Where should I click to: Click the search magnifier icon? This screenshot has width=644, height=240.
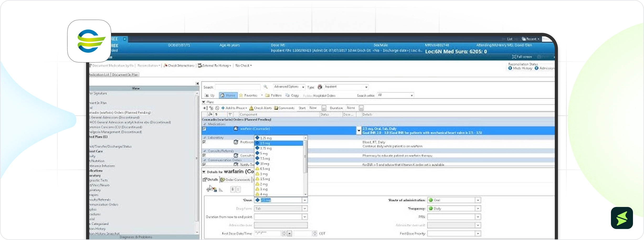266,87
